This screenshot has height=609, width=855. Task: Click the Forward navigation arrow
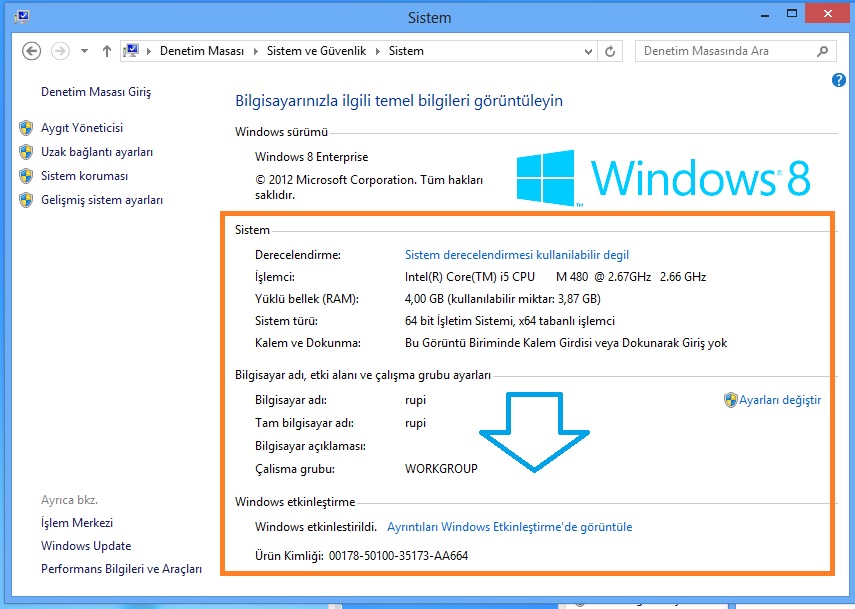pyautogui.click(x=60, y=51)
